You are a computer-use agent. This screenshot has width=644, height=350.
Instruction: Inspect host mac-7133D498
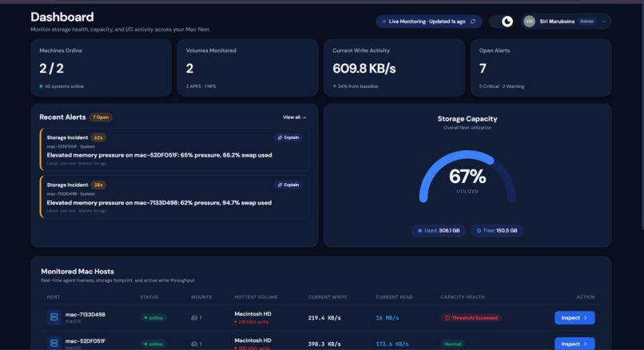click(574, 318)
